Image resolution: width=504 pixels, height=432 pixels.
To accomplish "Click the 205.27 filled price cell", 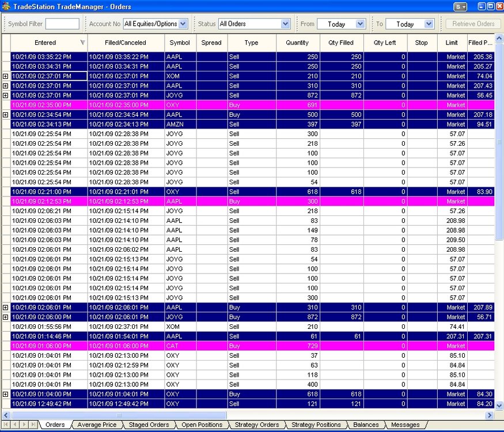I will pyautogui.click(x=480, y=67).
